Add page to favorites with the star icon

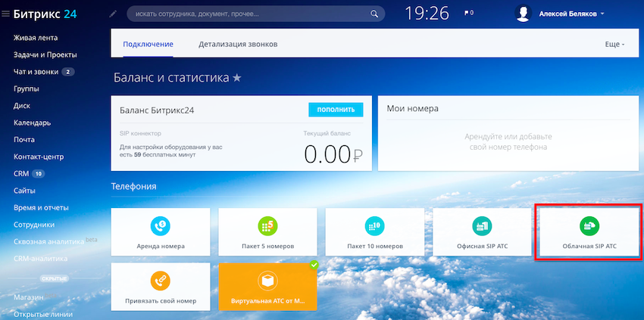237,77
